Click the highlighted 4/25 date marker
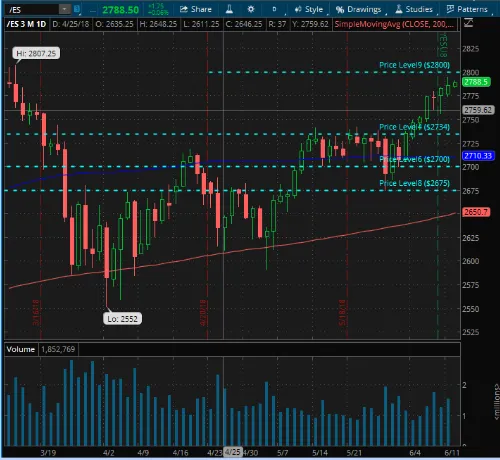Image resolution: width=500 pixels, height=460 pixels. [x=232, y=452]
